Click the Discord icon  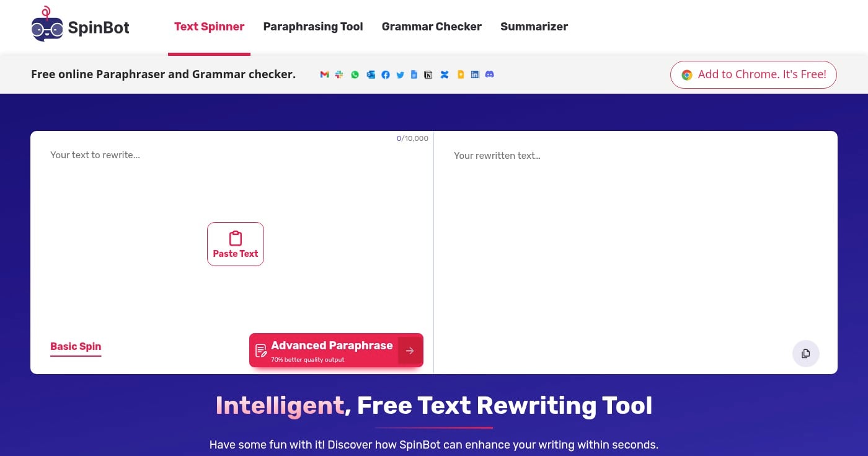(490, 74)
